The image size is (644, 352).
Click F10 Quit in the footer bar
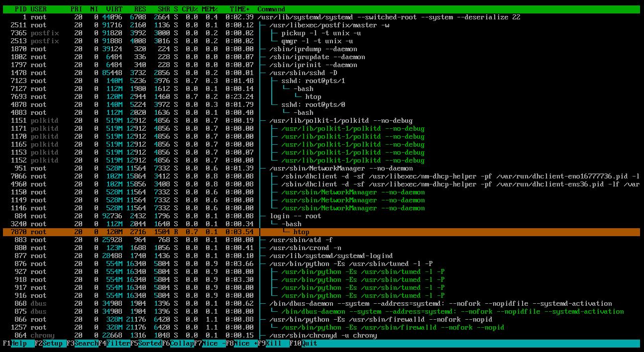(304, 344)
